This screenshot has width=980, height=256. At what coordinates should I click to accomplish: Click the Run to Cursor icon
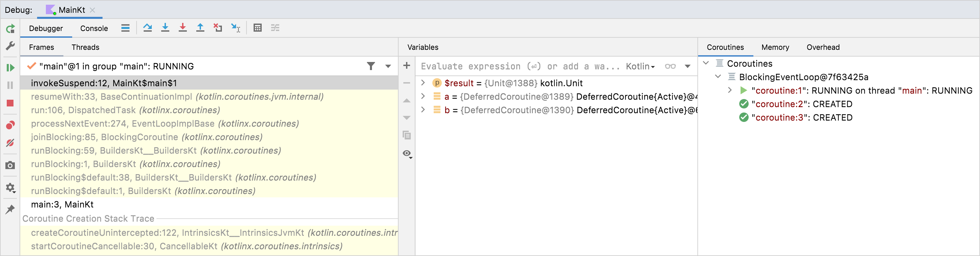coord(235,28)
